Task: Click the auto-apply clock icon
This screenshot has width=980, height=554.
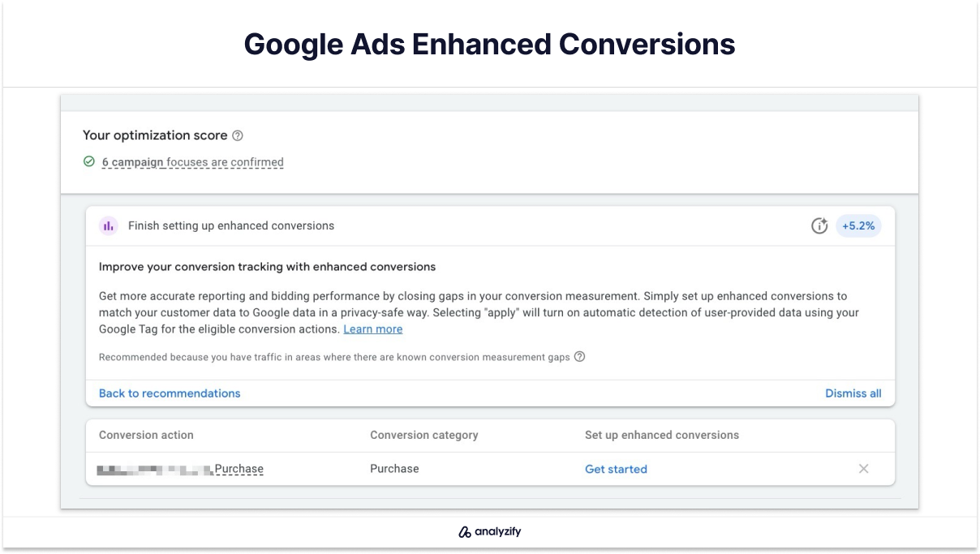Action: pos(819,226)
